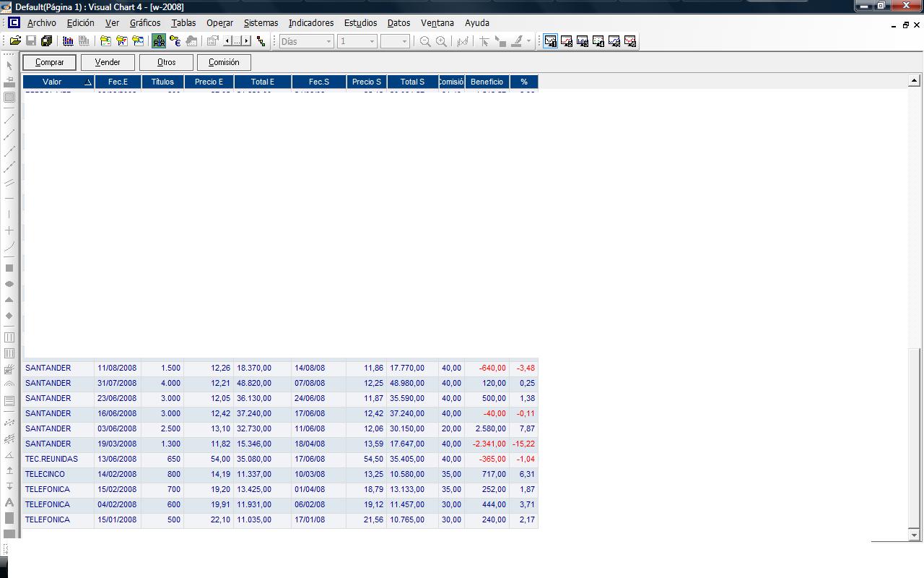Select workspace monitor icon number five
Screen dimensions: 924x578
click(614, 41)
